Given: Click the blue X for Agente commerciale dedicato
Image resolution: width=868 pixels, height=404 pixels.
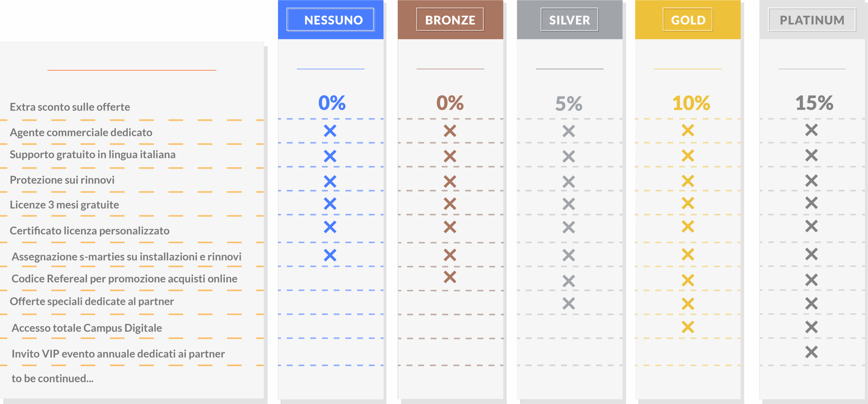Looking at the screenshot, I should (330, 131).
